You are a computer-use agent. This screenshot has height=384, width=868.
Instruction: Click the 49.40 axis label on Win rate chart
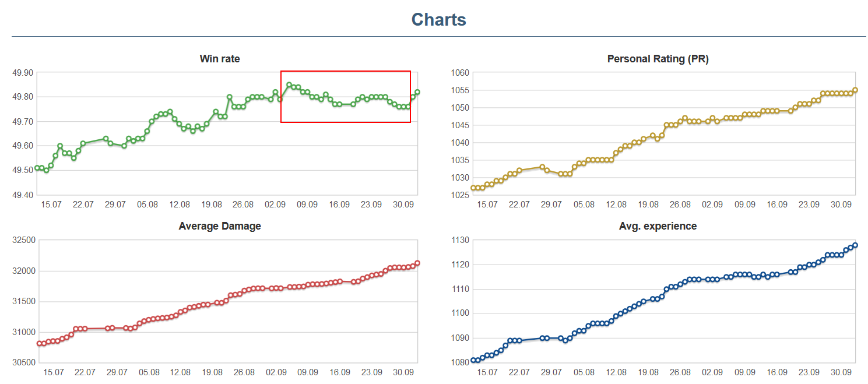pos(23,195)
